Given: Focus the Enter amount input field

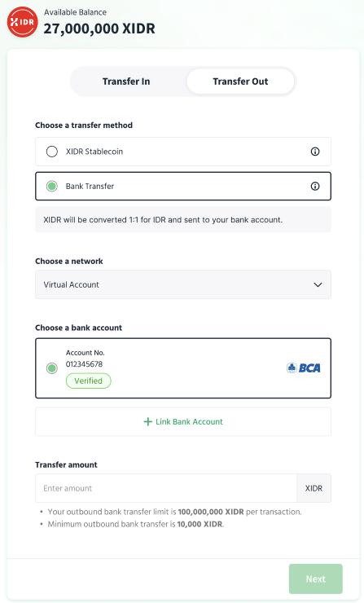Looking at the screenshot, I should click(x=166, y=488).
